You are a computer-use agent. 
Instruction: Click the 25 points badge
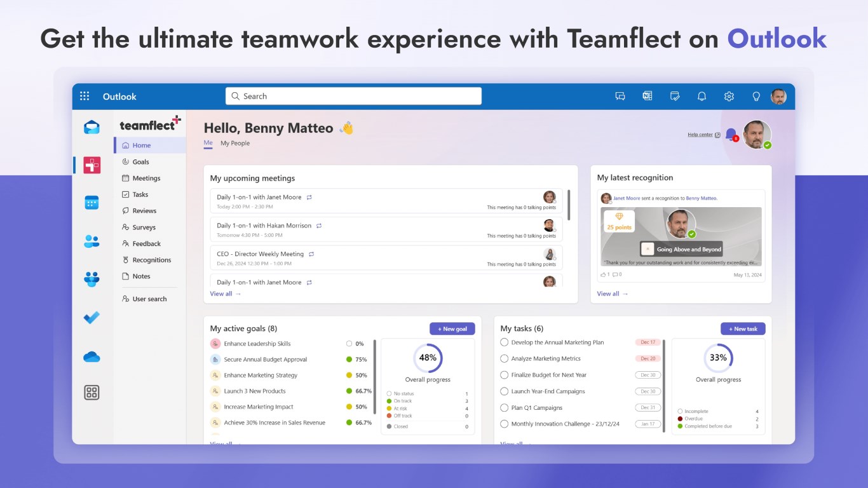tap(619, 222)
